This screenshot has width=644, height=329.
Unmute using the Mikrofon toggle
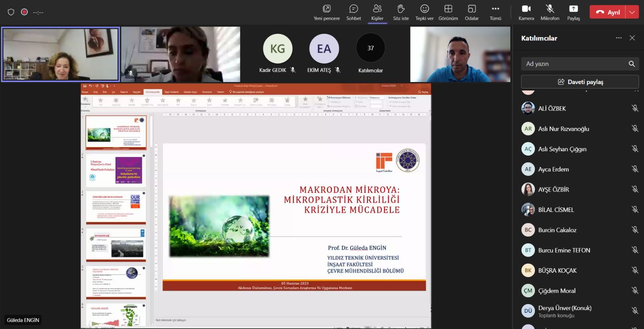tap(550, 12)
